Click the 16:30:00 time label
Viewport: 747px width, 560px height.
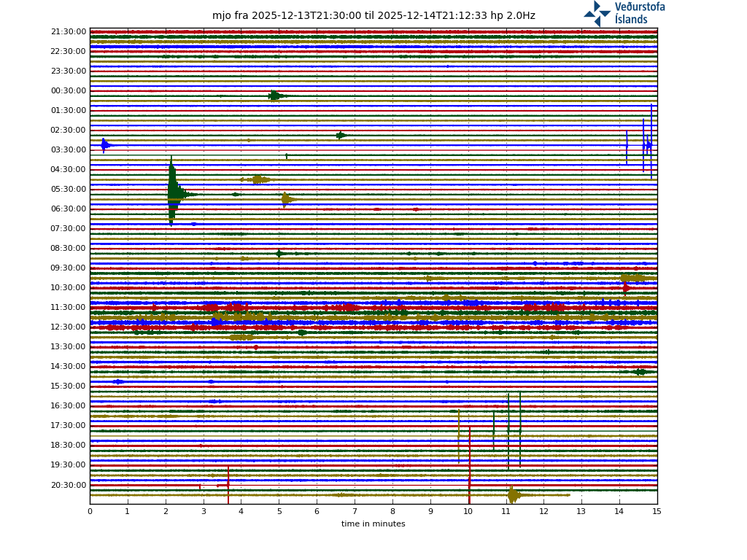coord(69,406)
